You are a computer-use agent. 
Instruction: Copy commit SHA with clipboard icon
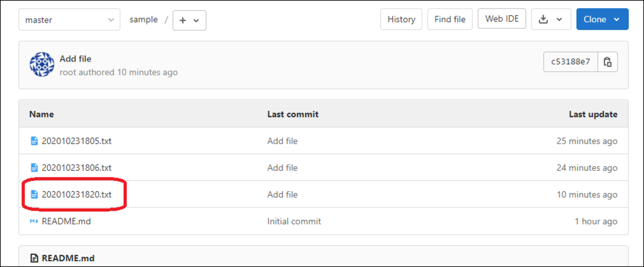point(608,62)
